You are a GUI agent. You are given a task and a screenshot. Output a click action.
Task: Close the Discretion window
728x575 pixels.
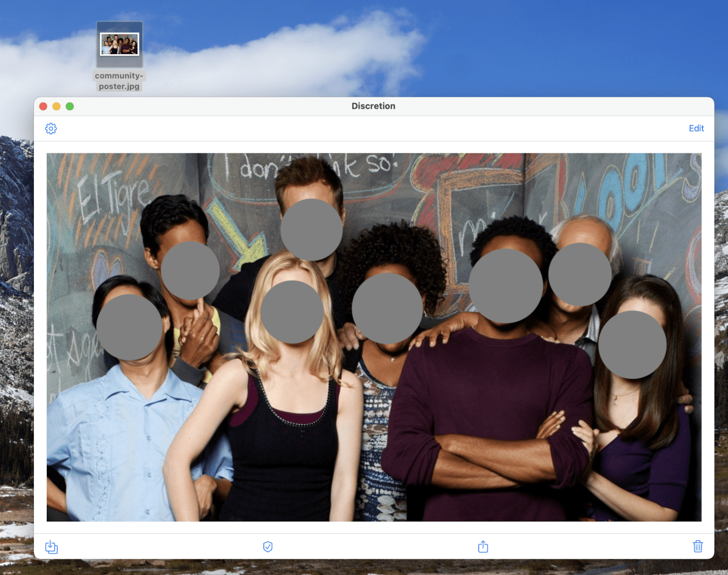pos(43,106)
